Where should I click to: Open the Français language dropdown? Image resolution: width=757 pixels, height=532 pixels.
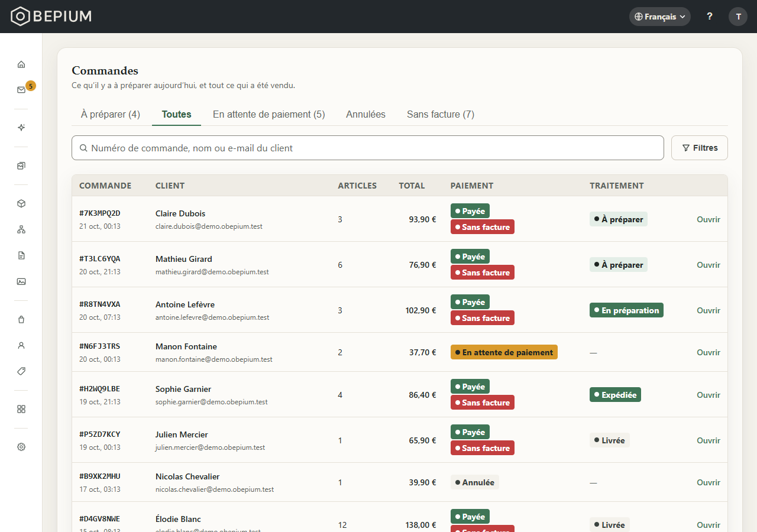(x=660, y=17)
